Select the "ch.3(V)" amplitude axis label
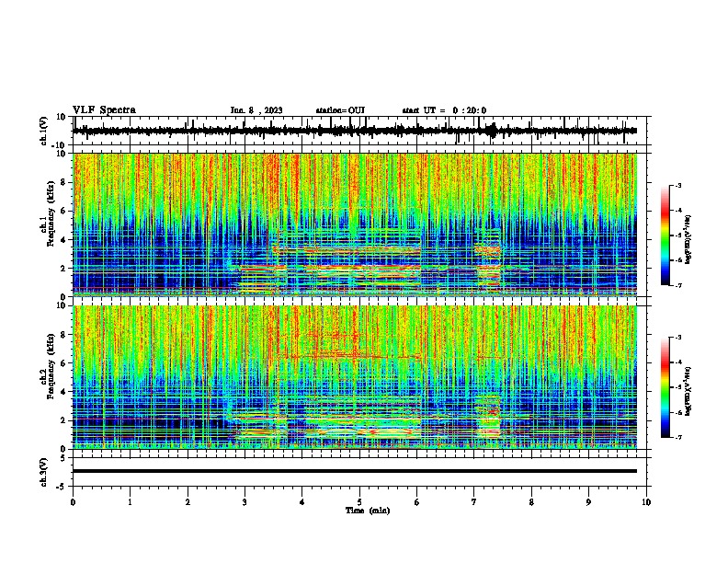This screenshot has width=728, height=563. tap(44, 472)
